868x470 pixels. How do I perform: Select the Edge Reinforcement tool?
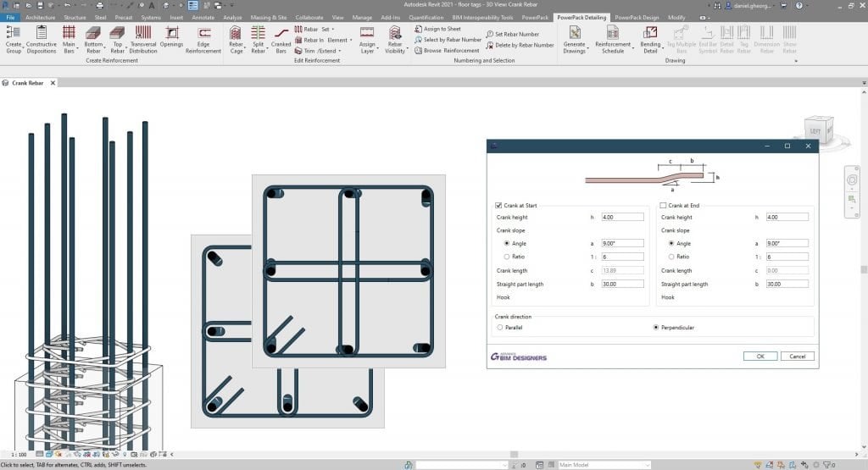pos(203,40)
